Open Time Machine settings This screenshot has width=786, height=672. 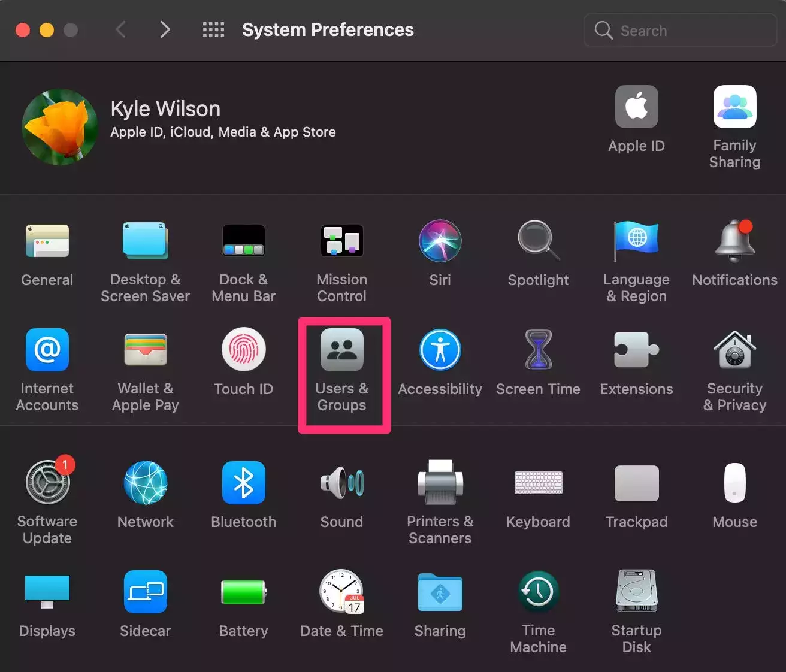(x=538, y=592)
